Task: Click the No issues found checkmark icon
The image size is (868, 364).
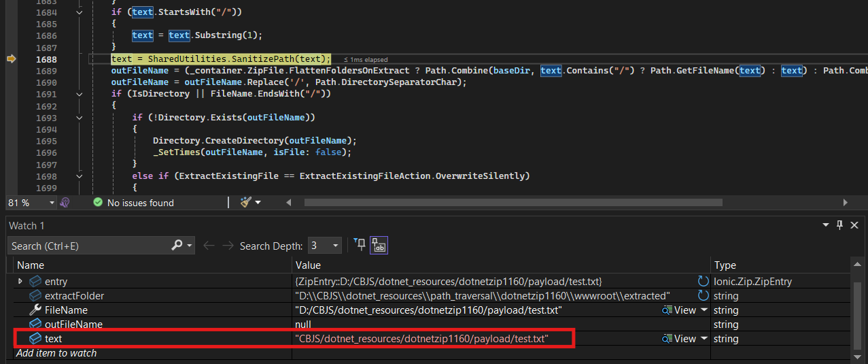Action: 98,203
